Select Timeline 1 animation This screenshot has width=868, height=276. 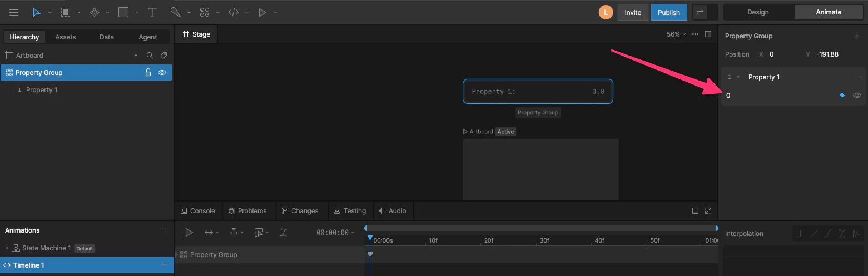(x=87, y=265)
